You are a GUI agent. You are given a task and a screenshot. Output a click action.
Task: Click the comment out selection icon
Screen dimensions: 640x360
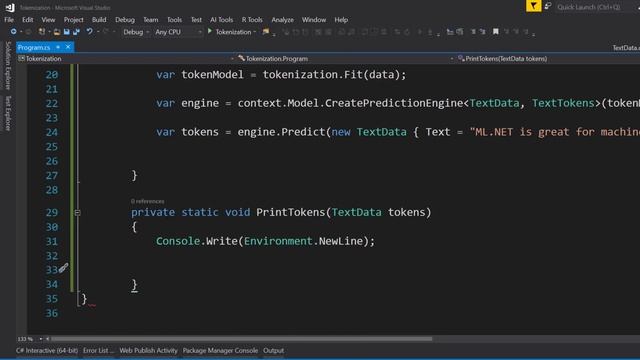pyautogui.click(x=473, y=31)
